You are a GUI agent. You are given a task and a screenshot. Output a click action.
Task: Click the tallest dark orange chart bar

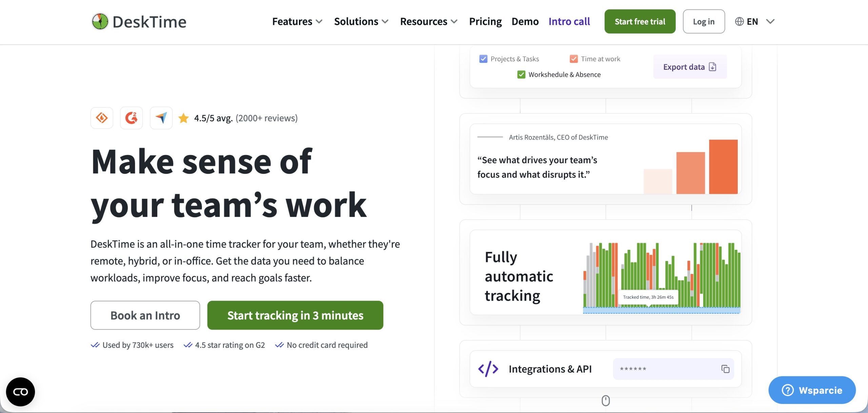[723, 167]
